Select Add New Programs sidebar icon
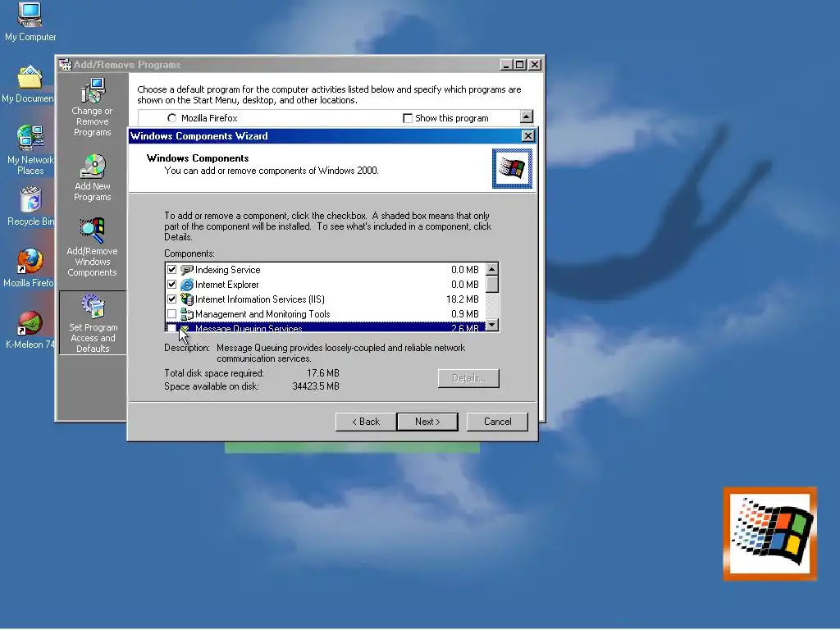This screenshot has width=840, height=630. click(92, 178)
